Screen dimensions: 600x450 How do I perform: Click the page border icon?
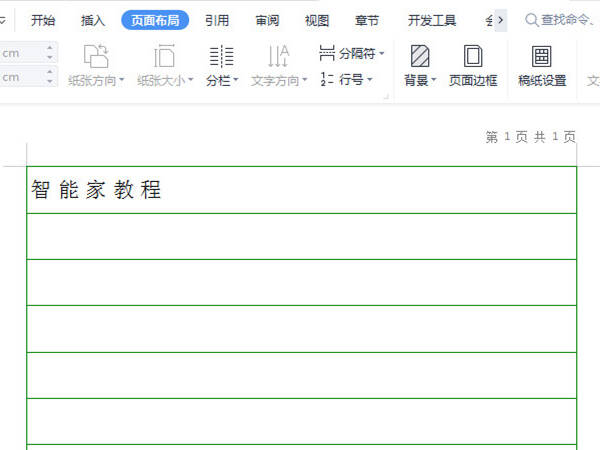click(x=473, y=56)
